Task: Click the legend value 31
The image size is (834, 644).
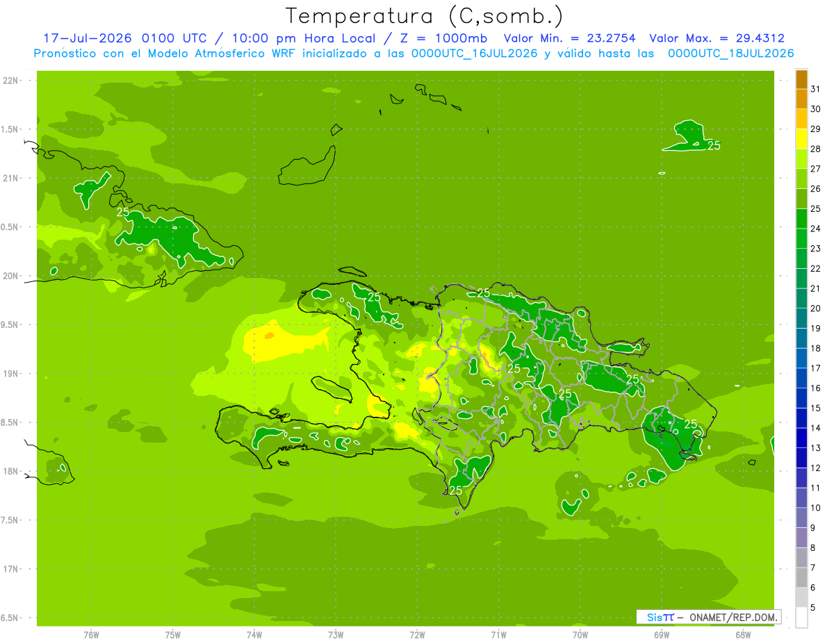Action: [815, 89]
